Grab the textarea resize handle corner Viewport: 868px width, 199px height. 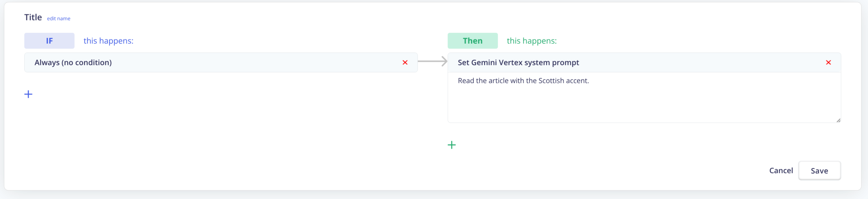[838, 120]
